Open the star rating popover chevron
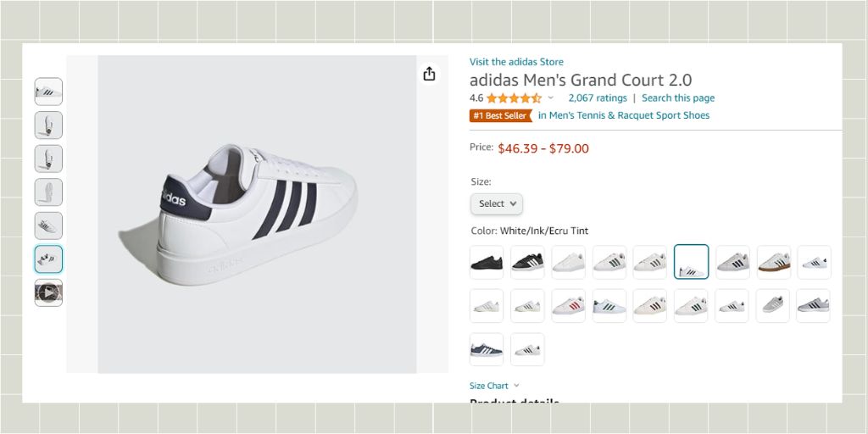This screenshot has width=868, height=434. pyautogui.click(x=551, y=98)
